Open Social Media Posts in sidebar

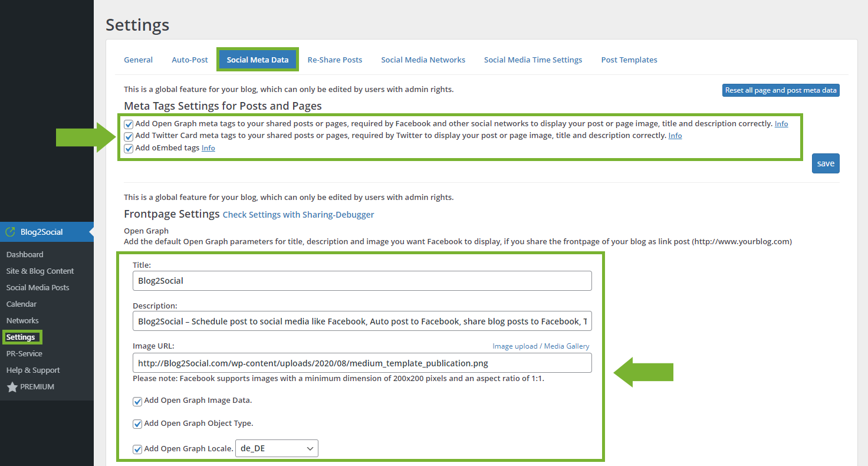38,287
